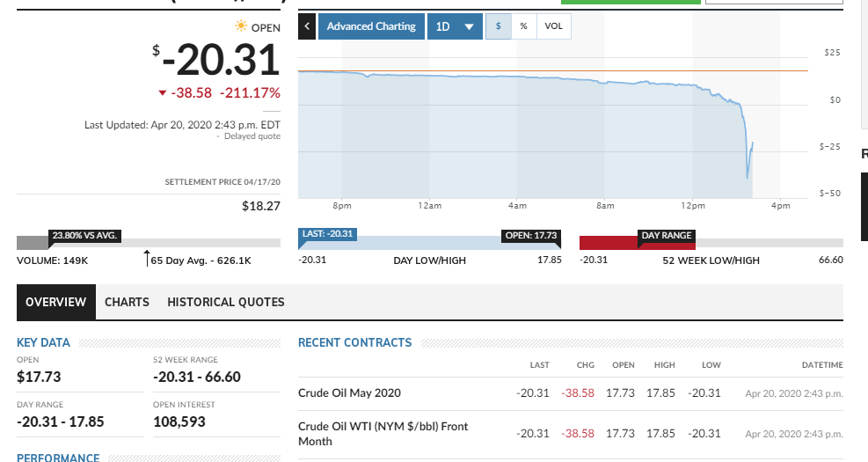Go to the Historical Quotes tab
This screenshot has width=868, height=462.
pos(226,302)
